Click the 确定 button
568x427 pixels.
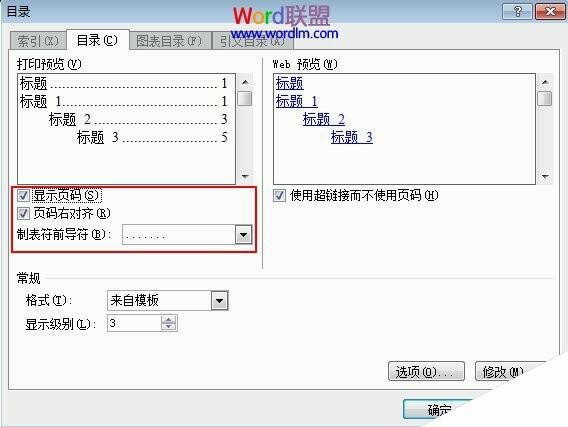[x=438, y=410]
